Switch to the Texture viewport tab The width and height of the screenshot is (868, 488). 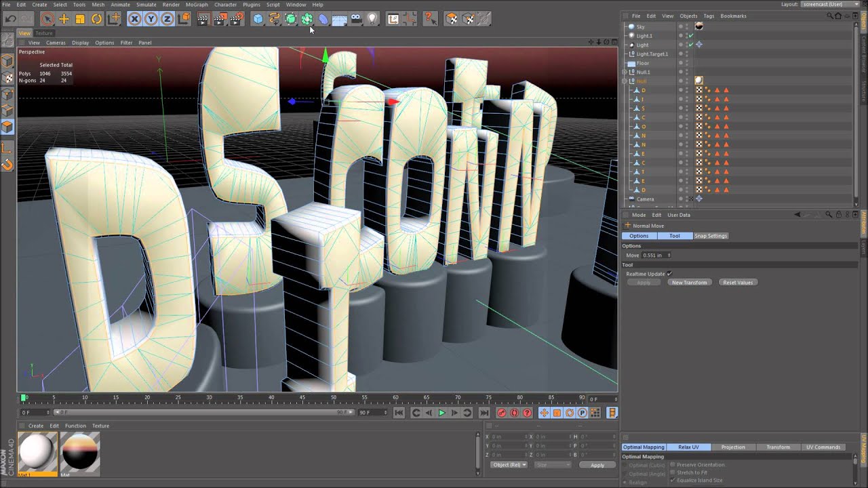(43, 33)
